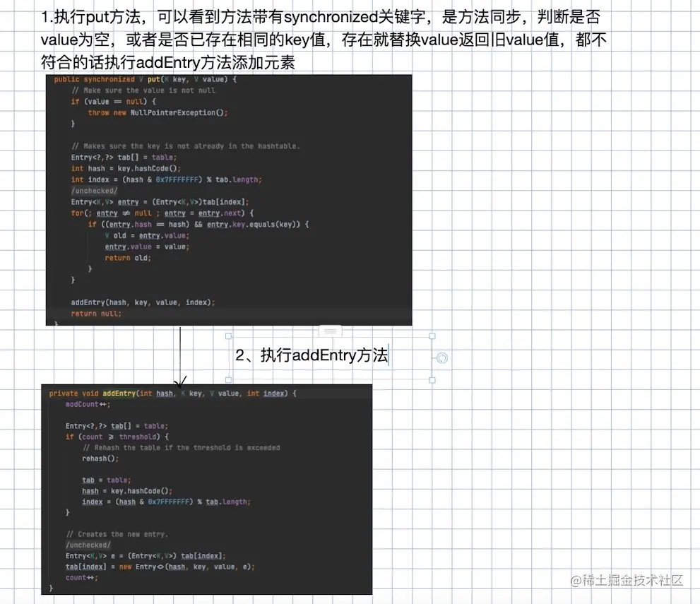Screen dimensions: 700x604
Task: Click the 'private void addEntry' signature line
Action: [172, 393]
